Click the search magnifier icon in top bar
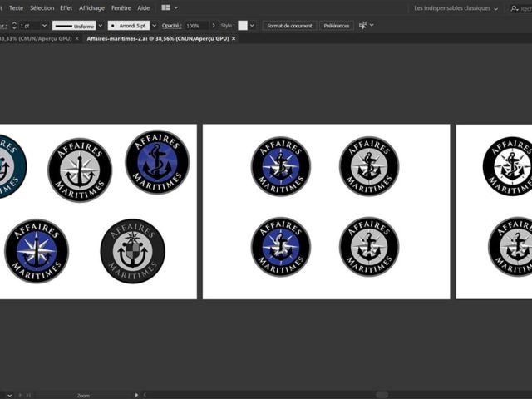This screenshot has width=532, height=399. tap(515, 8)
